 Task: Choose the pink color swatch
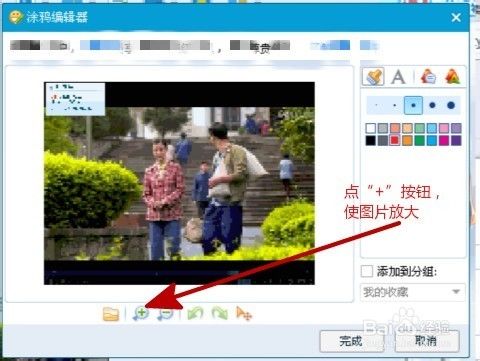444,128
